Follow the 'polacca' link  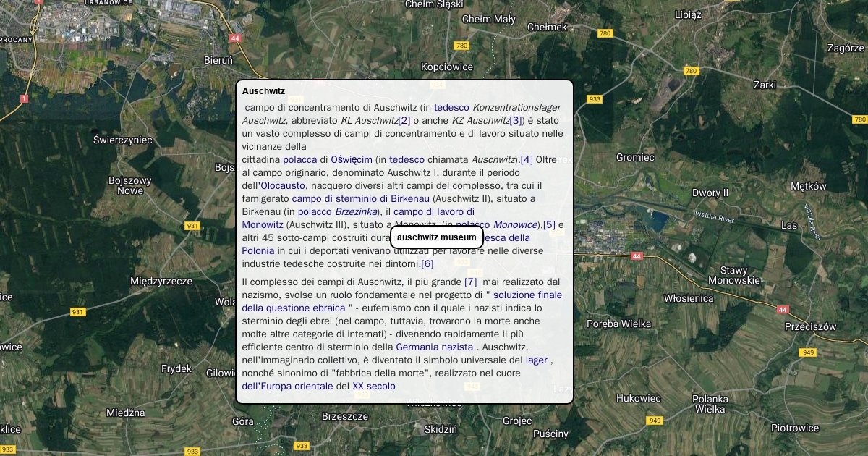click(x=300, y=159)
